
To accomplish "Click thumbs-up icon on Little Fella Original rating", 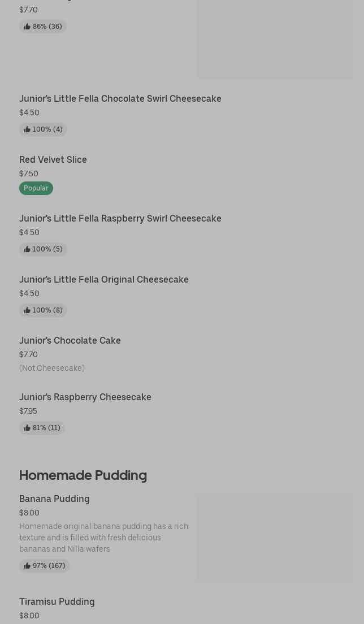I will click(x=27, y=310).
